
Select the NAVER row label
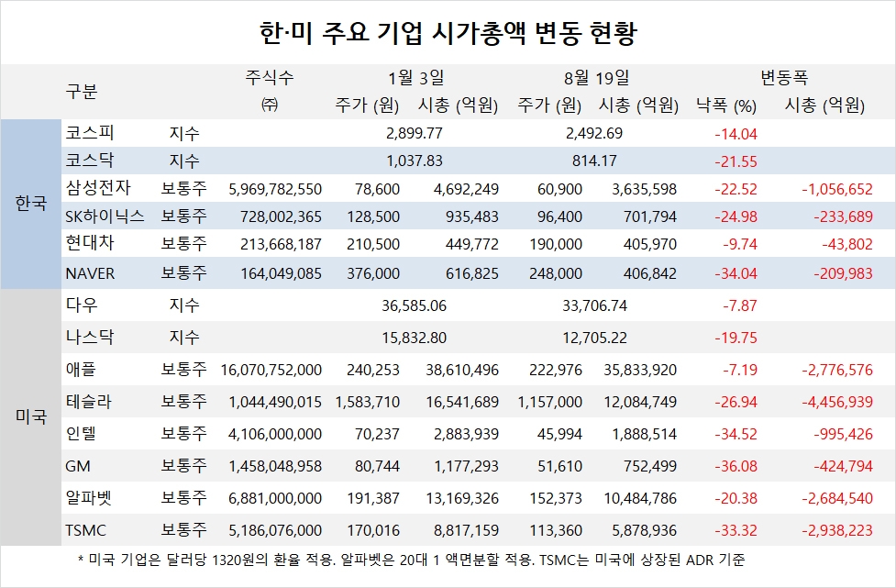[90, 273]
